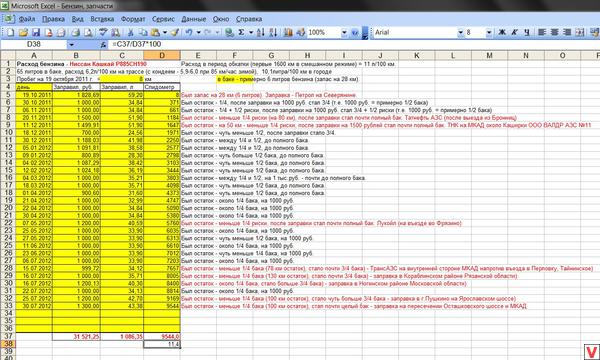This screenshot has height=360, width=600.
Task: Launch the Chart Wizard
Action: 288,33
